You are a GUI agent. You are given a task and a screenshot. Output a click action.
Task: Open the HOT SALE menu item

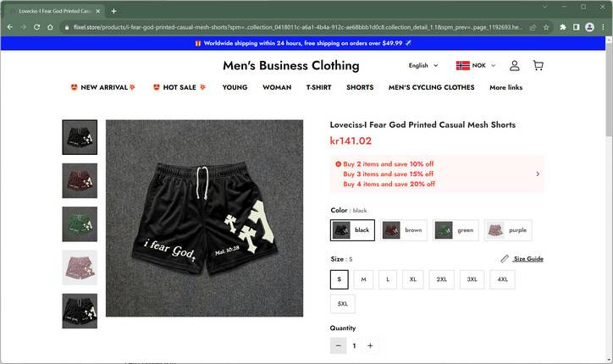pos(179,87)
